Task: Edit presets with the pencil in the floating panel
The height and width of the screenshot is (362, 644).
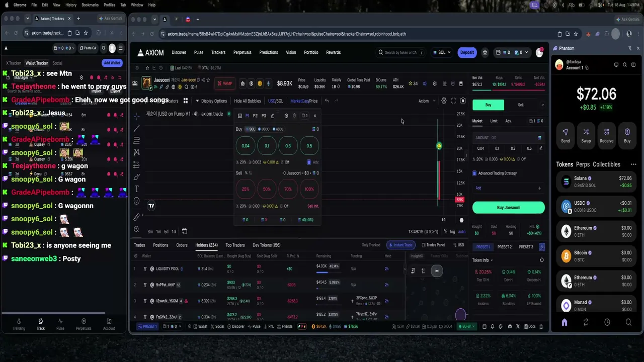Action: (x=272, y=116)
